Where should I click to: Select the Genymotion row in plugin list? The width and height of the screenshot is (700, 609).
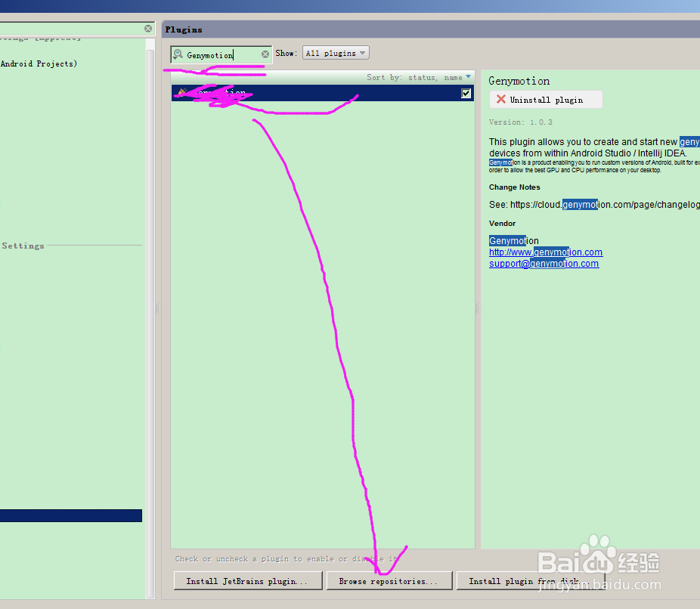(x=323, y=93)
